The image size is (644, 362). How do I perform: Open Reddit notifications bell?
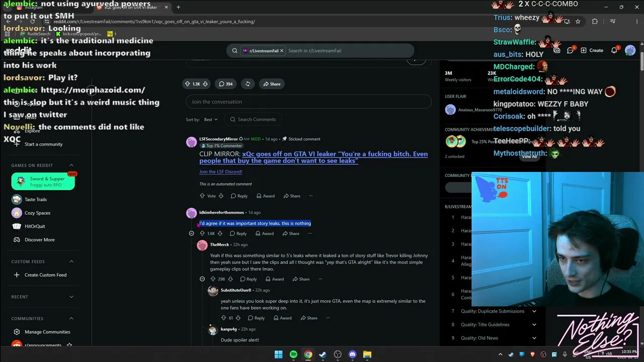[x=614, y=50]
